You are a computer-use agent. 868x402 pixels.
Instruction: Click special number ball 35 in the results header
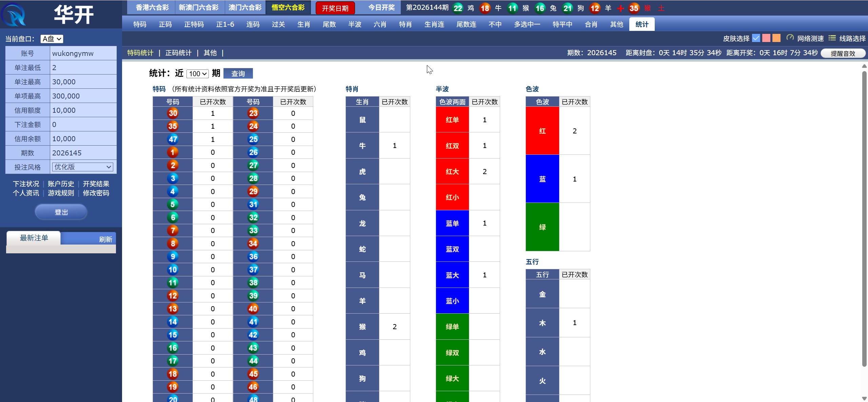click(634, 8)
